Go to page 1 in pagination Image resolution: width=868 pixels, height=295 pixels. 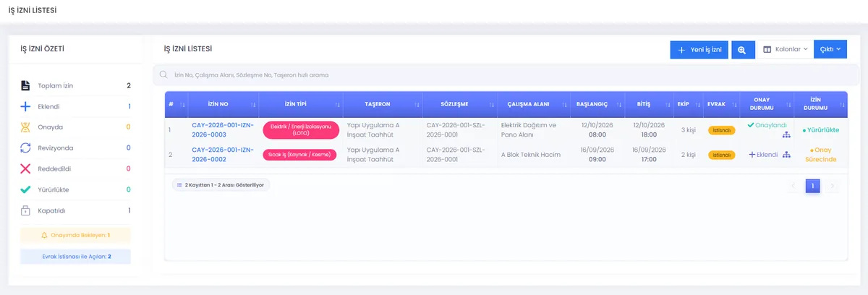coord(812,186)
